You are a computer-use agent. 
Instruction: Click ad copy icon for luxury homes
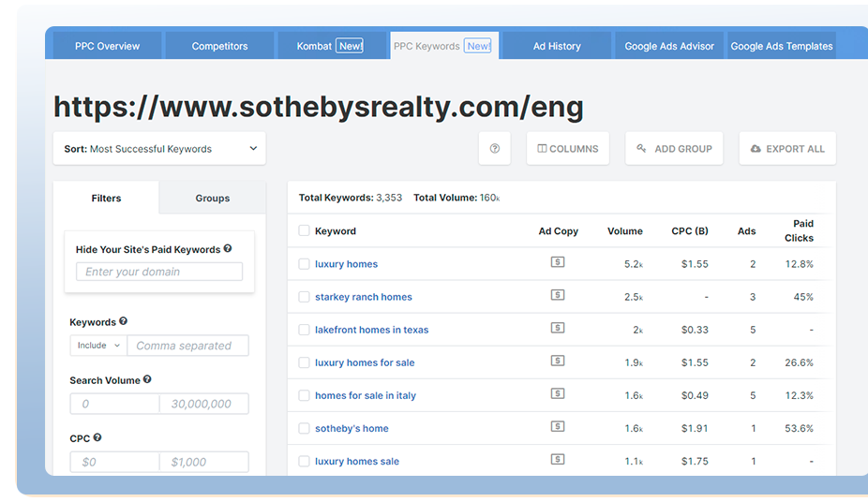(x=558, y=262)
